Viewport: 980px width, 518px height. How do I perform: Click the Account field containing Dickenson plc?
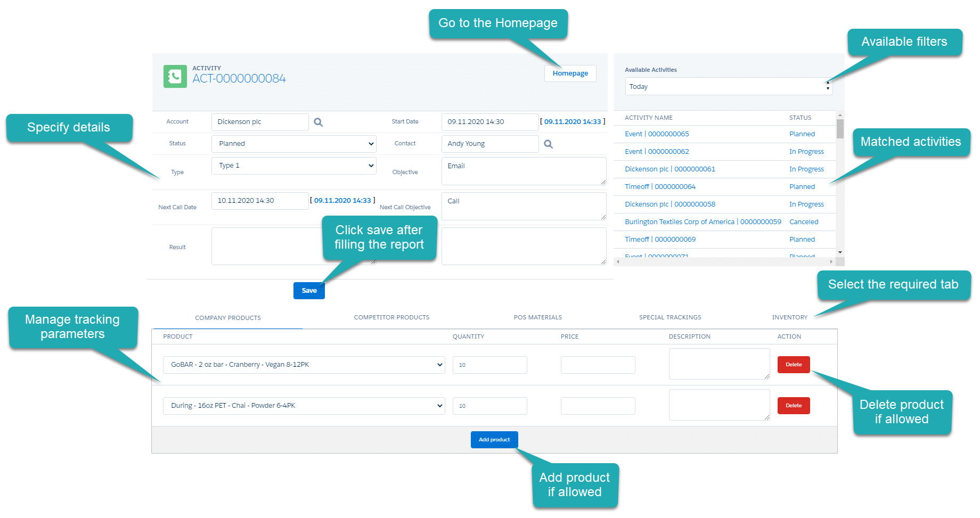coord(259,122)
